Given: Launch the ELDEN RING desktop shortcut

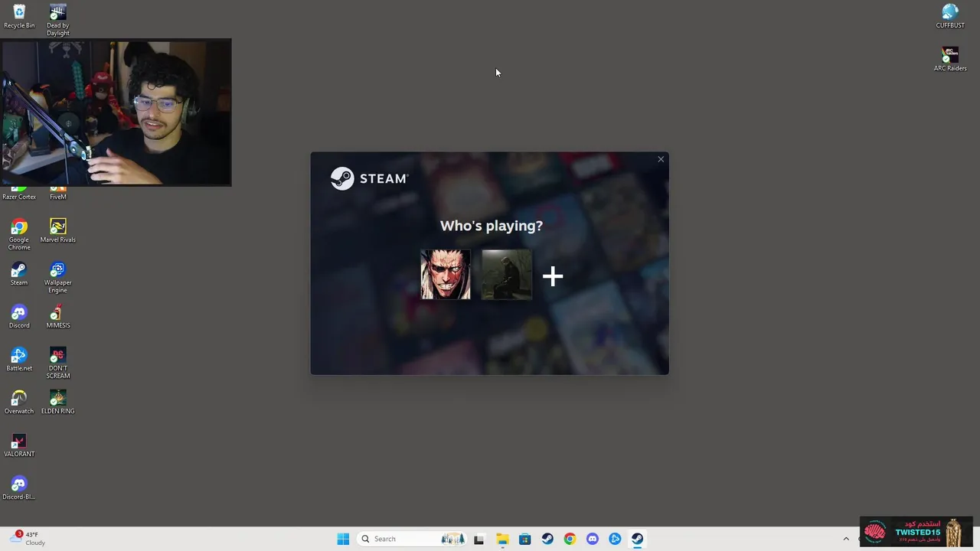Looking at the screenshot, I should [57, 402].
